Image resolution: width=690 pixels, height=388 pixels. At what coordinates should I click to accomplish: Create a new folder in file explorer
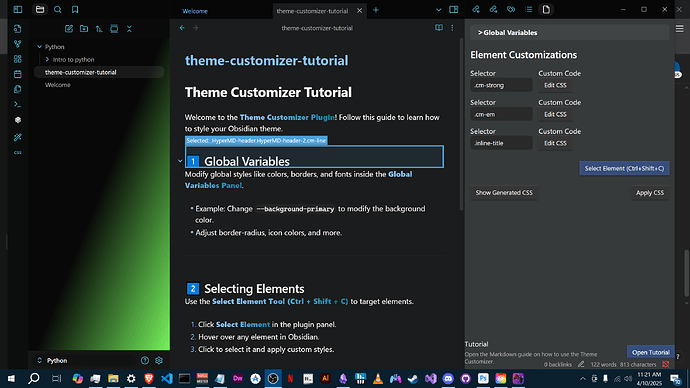point(84,29)
